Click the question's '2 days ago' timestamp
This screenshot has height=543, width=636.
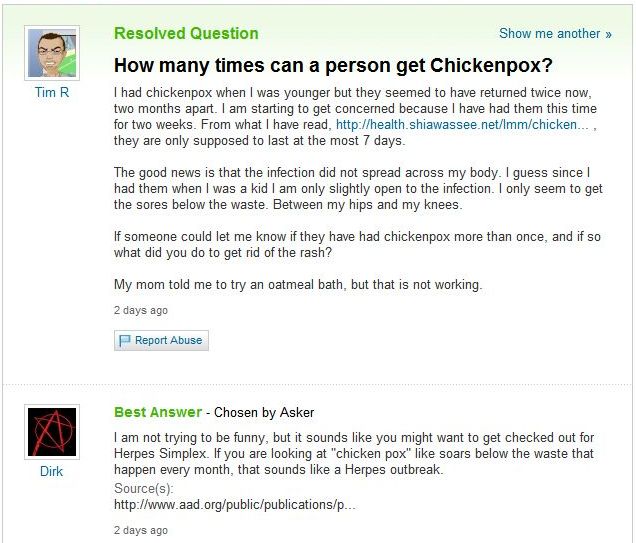pos(141,310)
